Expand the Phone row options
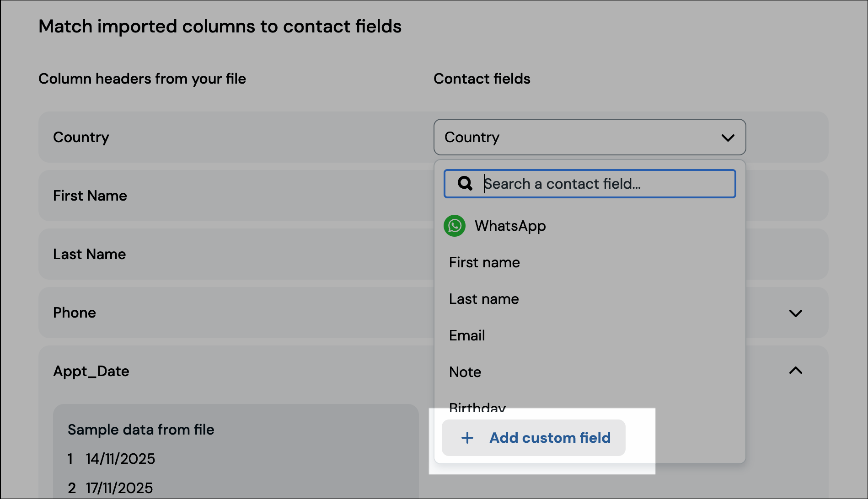Image resolution: width=868 pixels, height=499 pixels. (x=796, y=313)
